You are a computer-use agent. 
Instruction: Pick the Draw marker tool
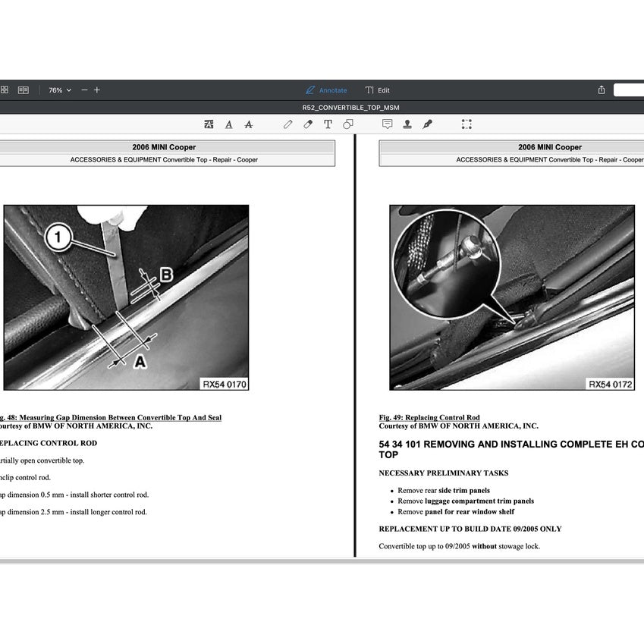(307, 124)
